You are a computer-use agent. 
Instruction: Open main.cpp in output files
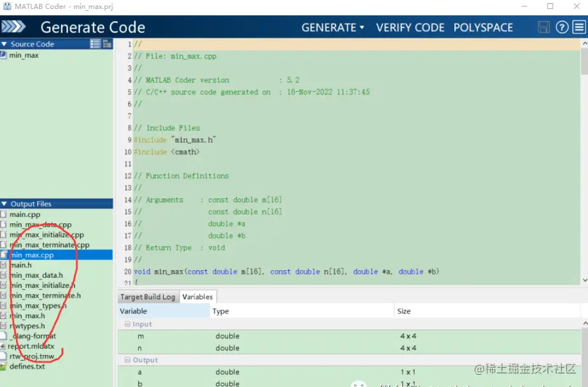[25, 214]
